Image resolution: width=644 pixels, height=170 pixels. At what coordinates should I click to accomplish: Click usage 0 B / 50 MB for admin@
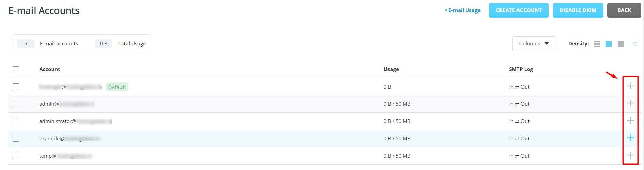(397, 104)
